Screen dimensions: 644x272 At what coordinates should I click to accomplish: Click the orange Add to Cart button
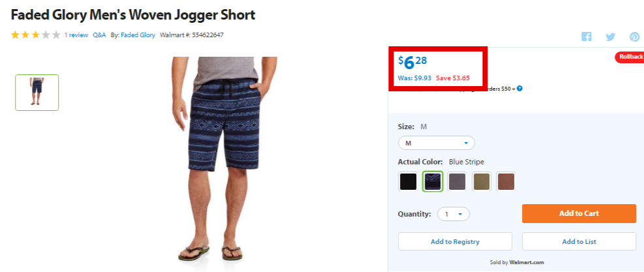(x=579, y=214)
